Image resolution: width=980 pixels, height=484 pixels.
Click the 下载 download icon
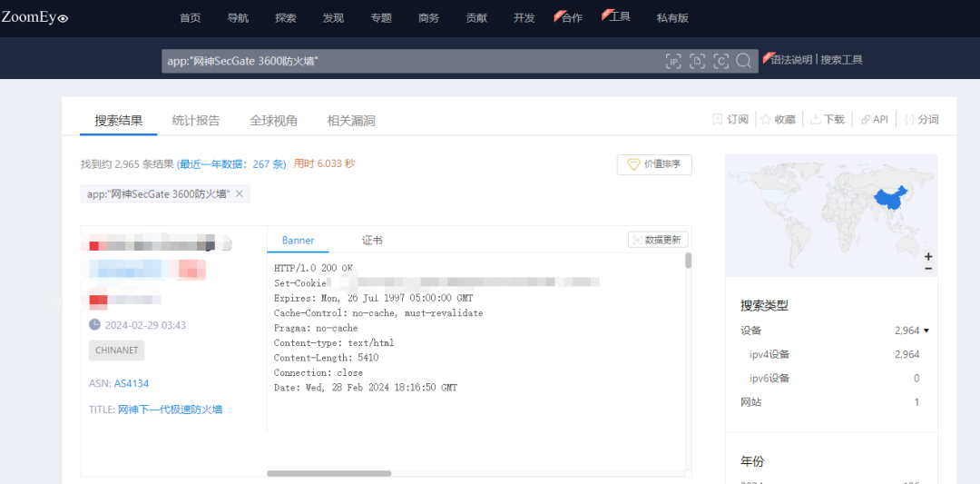pos(815,120)
